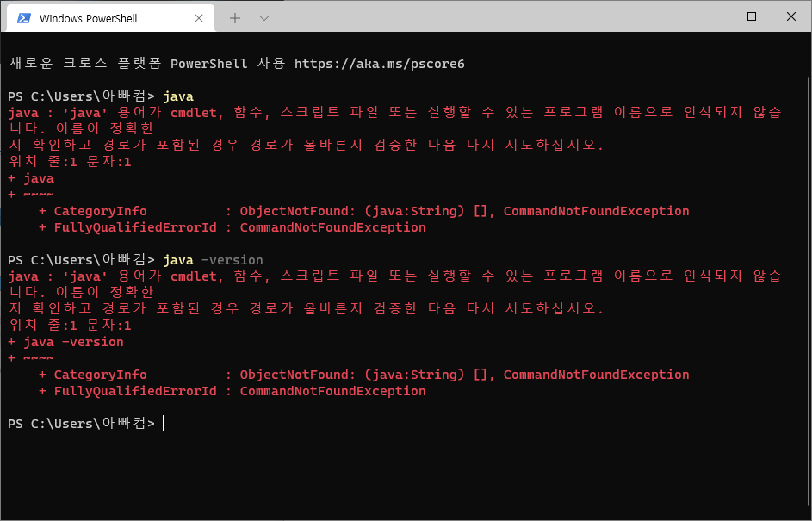Open a new tab with plus button
Viewport: 812px width, 521px height.
[x=235, y=18]
